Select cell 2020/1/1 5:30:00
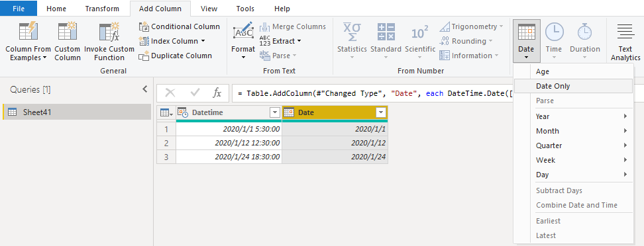This screenshot has width=644, height=246. 229,129
